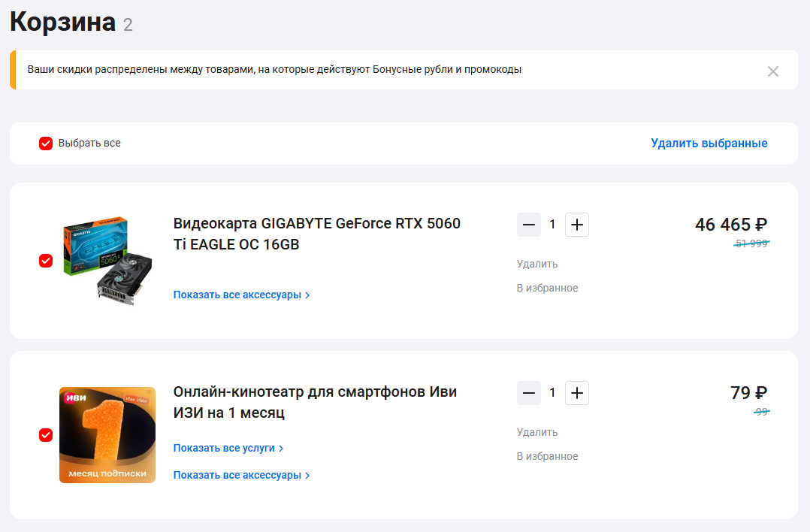Open the Иви subscription product image
The width and height of the screenshot is (810, 532).
(x=107, y=435)
